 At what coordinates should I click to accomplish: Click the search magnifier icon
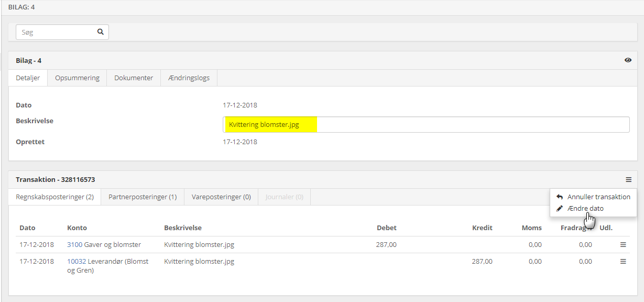pyautogui.click(x=100, y=32)
